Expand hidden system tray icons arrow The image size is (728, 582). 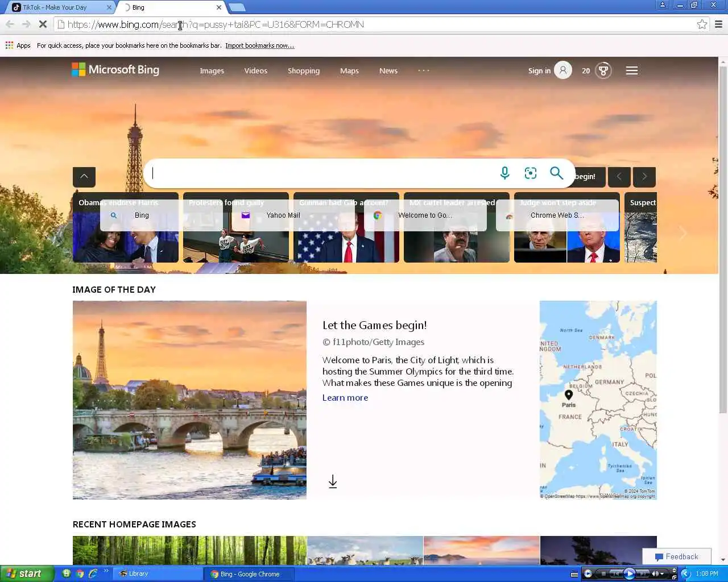(686, 574)
